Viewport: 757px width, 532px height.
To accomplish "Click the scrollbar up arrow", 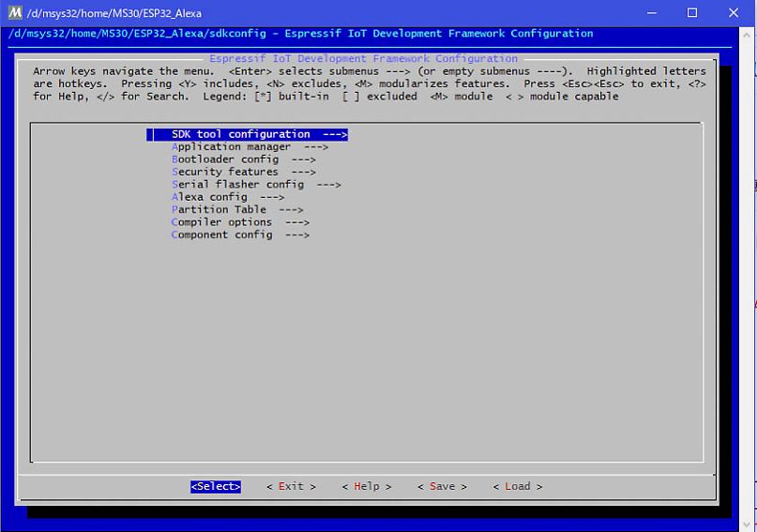I will (748, 35).
